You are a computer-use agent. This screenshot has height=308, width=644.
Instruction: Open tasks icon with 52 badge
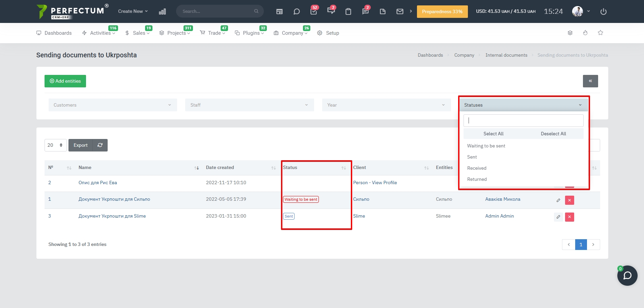tap(314, 11)
